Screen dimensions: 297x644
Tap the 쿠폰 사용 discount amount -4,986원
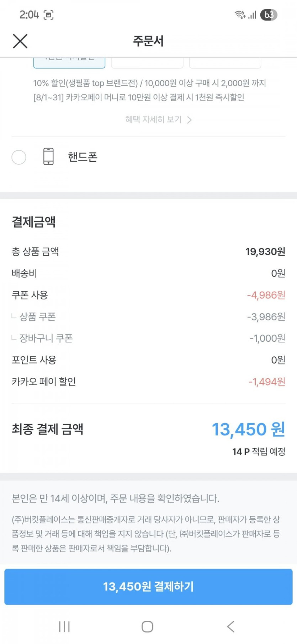click(x=266, y=295)
